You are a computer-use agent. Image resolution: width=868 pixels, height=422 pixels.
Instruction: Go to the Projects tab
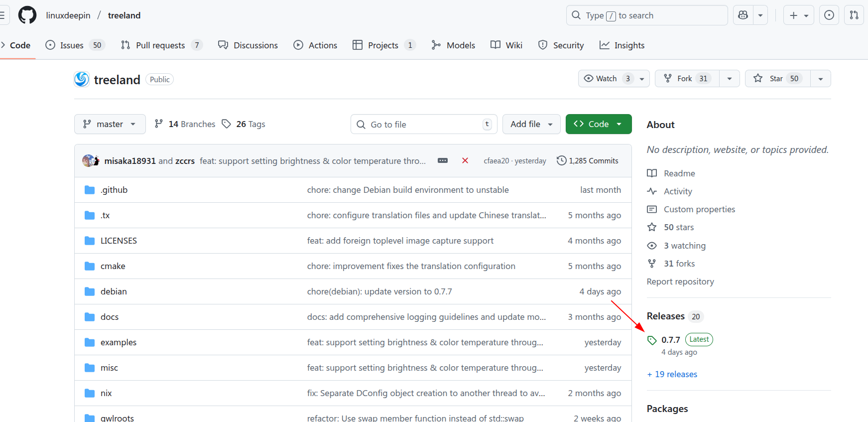384,45
